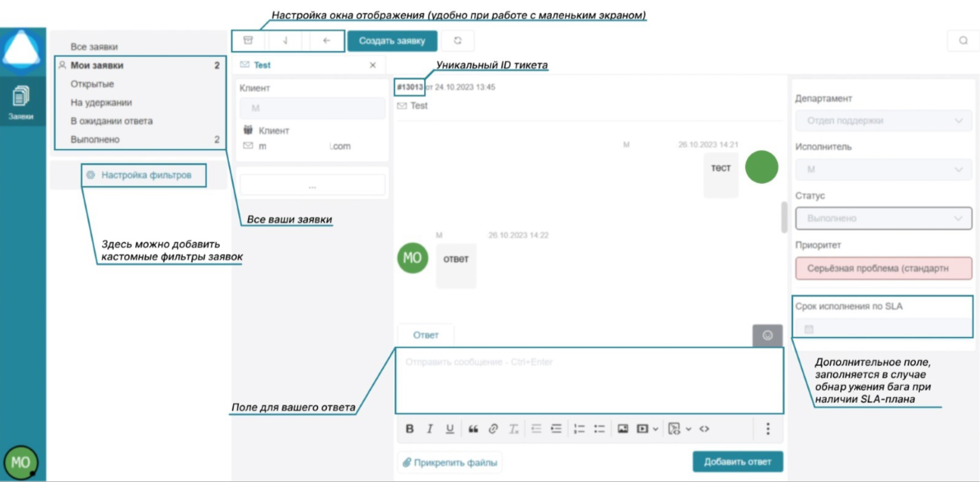
Task: Toggle underline formatting in the reply editor
Action: pos(450,428)
